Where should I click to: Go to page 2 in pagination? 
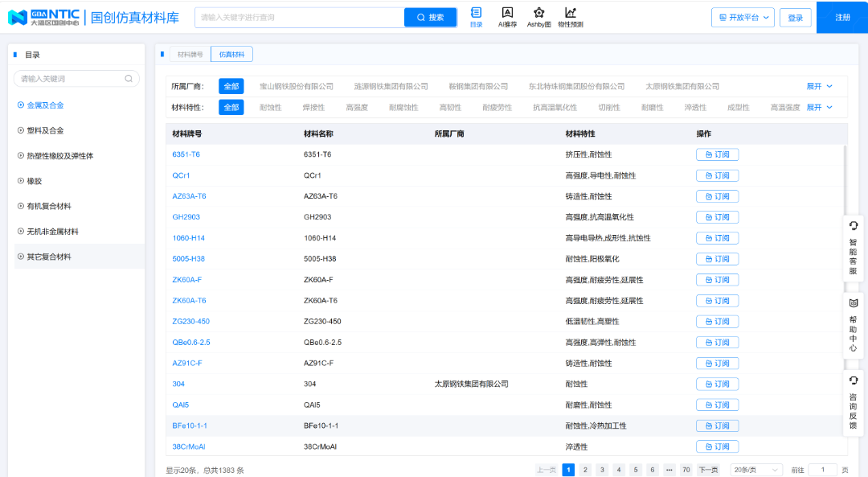coord(585,470)
